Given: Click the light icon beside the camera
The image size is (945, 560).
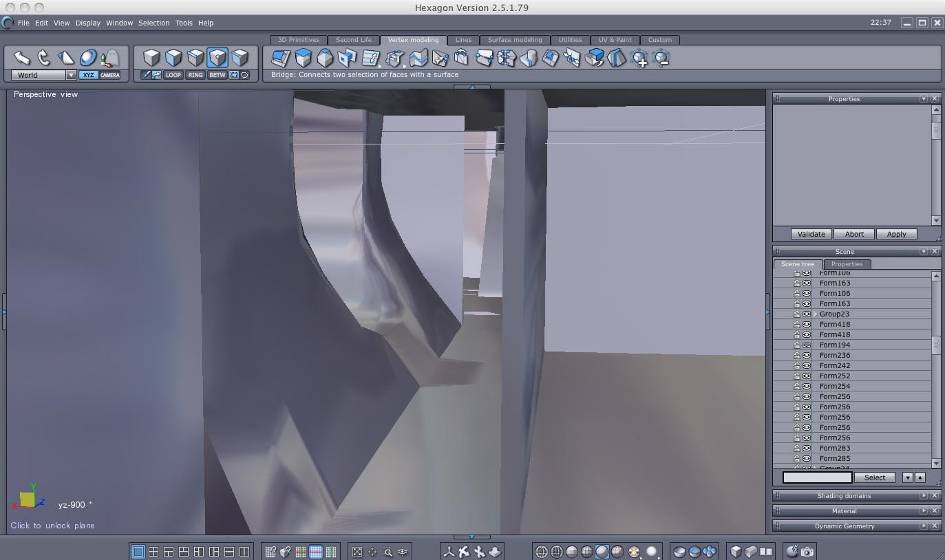Looking at the screenshot, I should tap(792, 551).
